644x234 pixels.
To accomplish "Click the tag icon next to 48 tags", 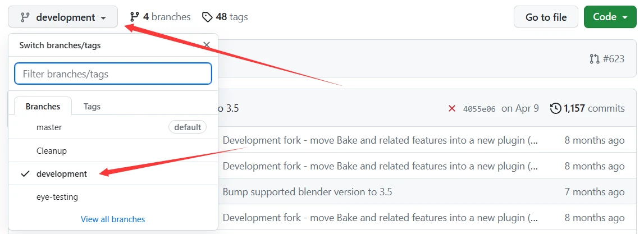I will [208, 17].
